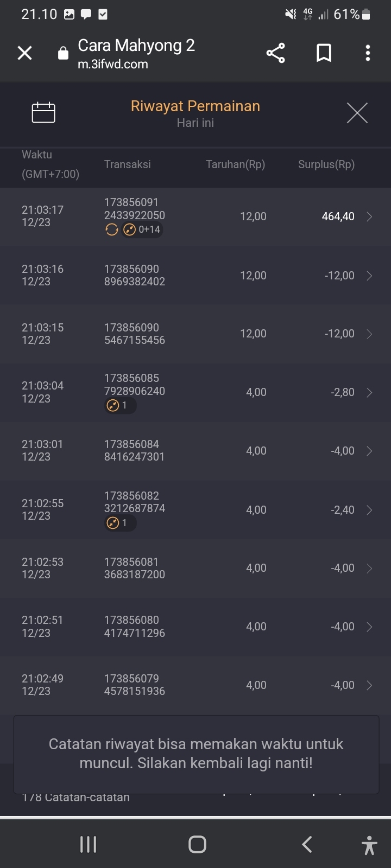Viewport: 391px width, 868px height.
Task: Close the Riwayat Permainan panel
Action: 357,113
